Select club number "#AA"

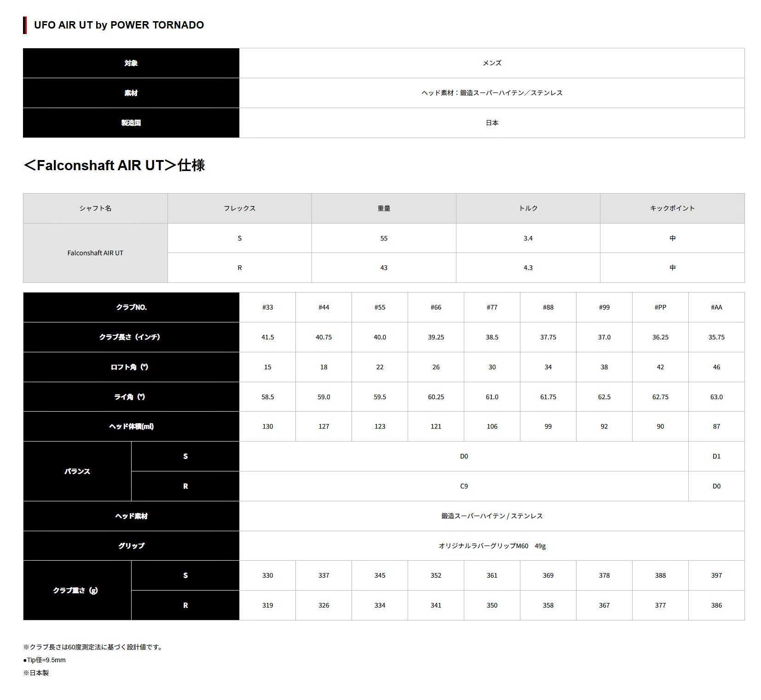pyautogui.click(x=716, y=307)
